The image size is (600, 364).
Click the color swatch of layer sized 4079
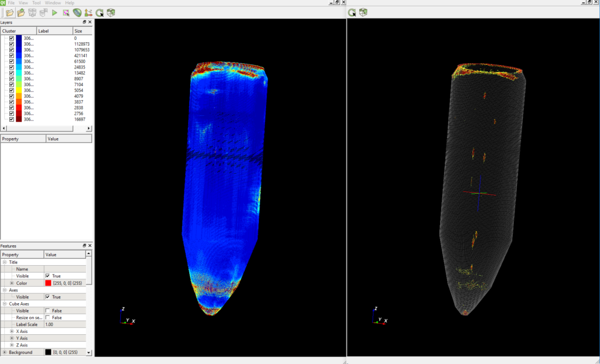tap(19, 96)
